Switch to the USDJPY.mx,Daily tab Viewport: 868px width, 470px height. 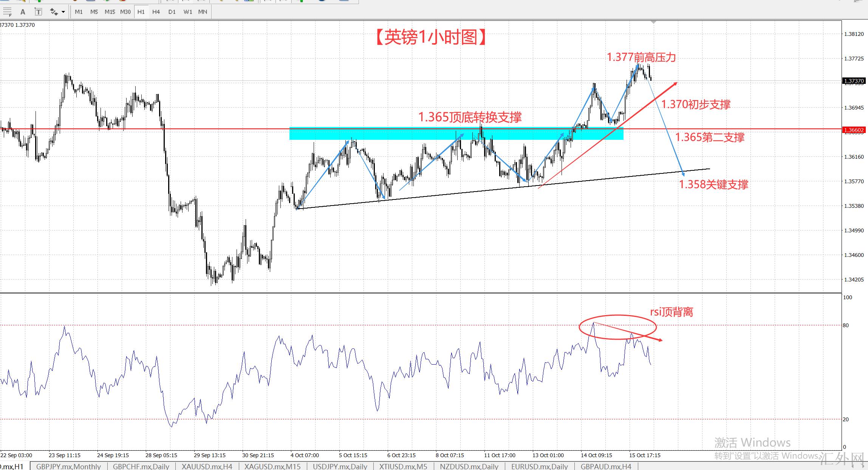point(340,466)
